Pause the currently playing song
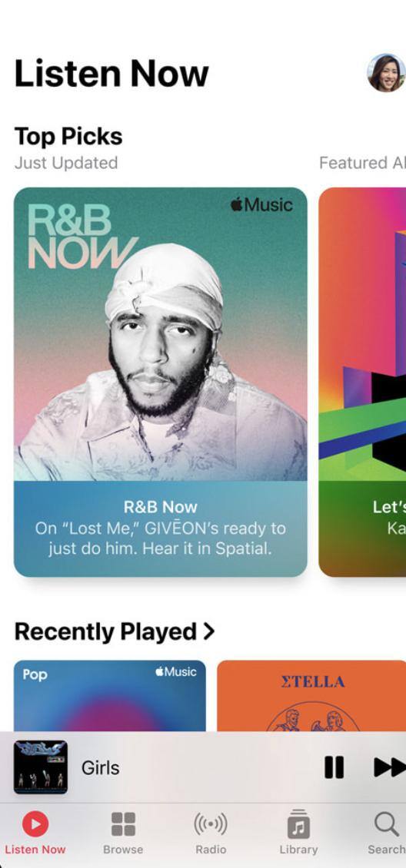The height and width of the screenshot is (868, 406). [334, 767]
